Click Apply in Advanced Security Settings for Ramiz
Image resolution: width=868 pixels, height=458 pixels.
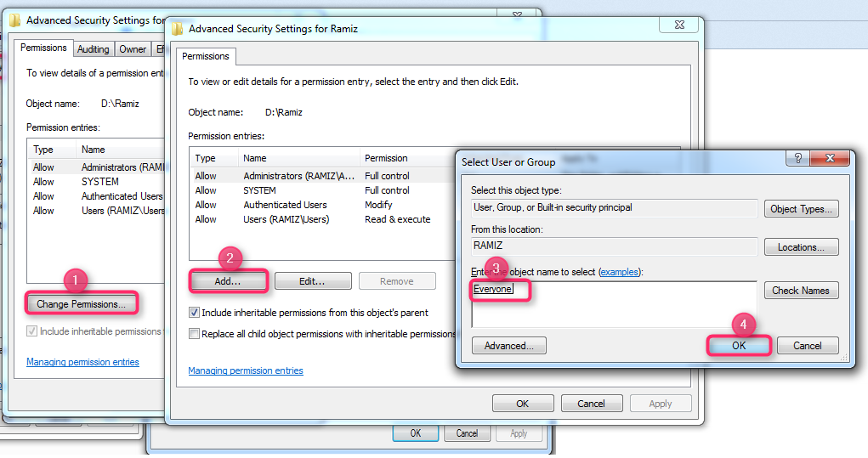point(661,404)
